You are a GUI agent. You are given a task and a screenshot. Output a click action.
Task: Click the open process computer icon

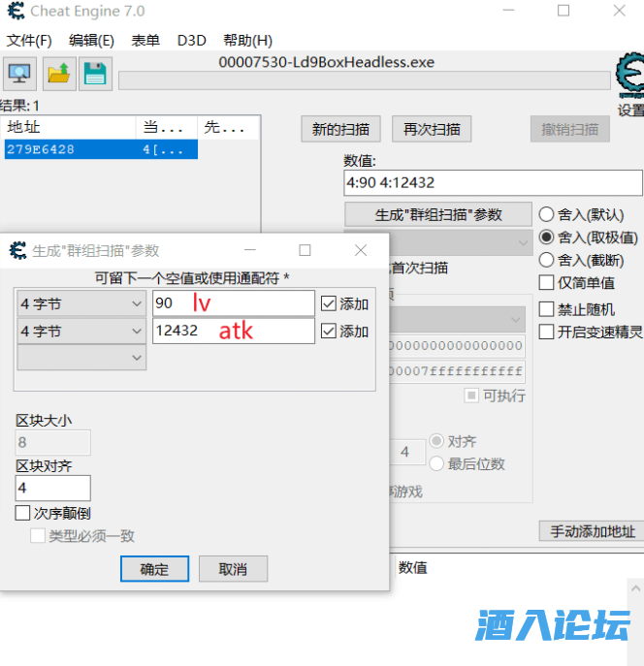(x=20, y=74)
